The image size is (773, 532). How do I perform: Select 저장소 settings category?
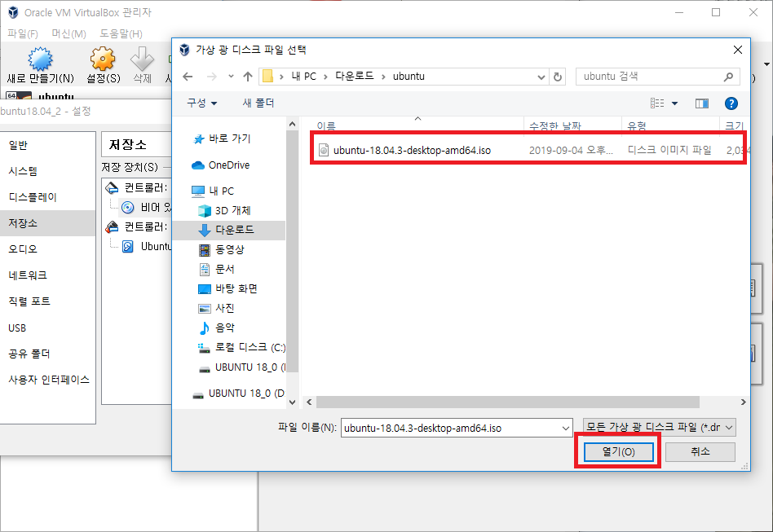48,223
